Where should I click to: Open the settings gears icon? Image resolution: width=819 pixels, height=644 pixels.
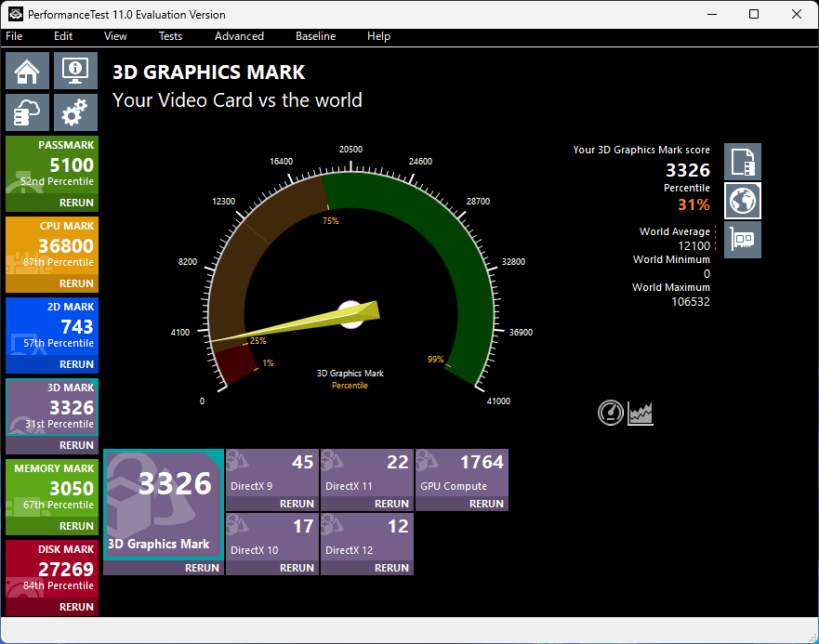coord(75,112)
